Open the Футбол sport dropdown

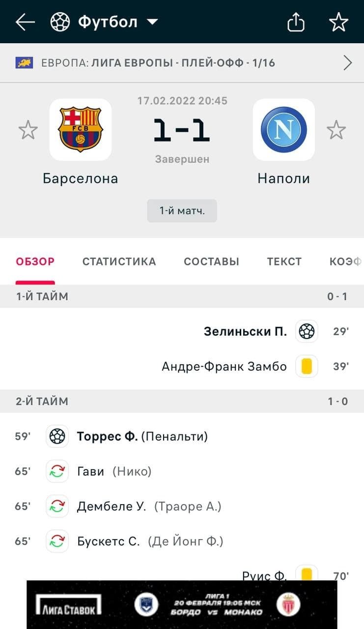tap(104, 22)
